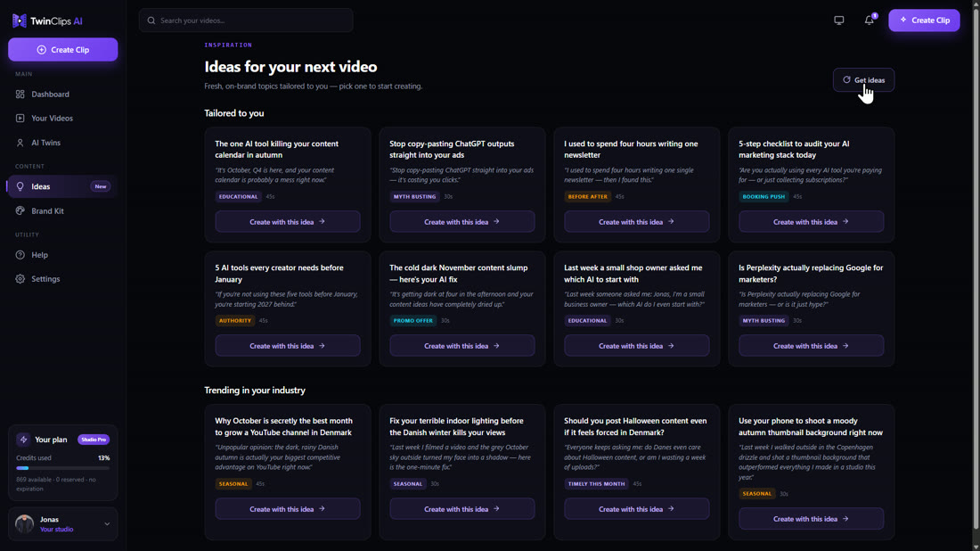
Task: Click the sparkle icon in the top-right Create Clip button
Action: (x=903, y=20)
